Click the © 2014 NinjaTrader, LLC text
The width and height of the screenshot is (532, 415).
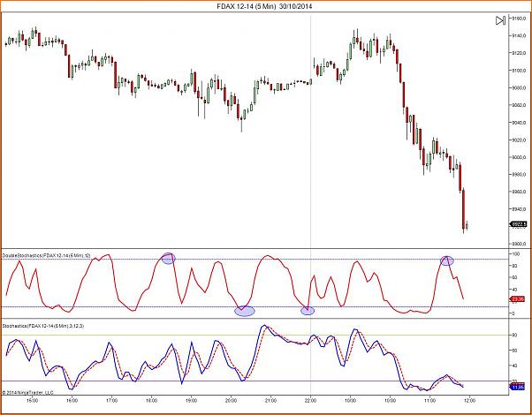tap(27, 392)
